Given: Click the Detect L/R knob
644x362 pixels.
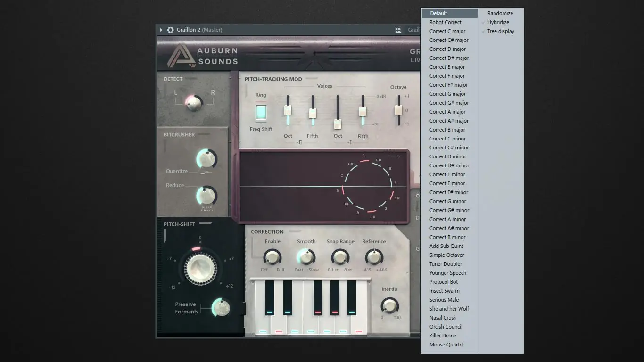Looking at the screenshot, I should [194, 103].
